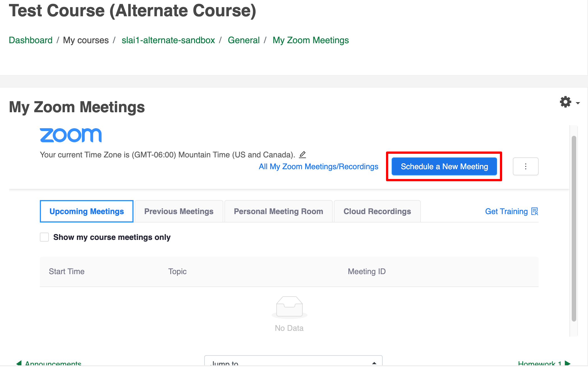Switch to the Previous Meetings tab
This screenshot has height=367, width=588.
pyautogui.click(x=179, y=211)
